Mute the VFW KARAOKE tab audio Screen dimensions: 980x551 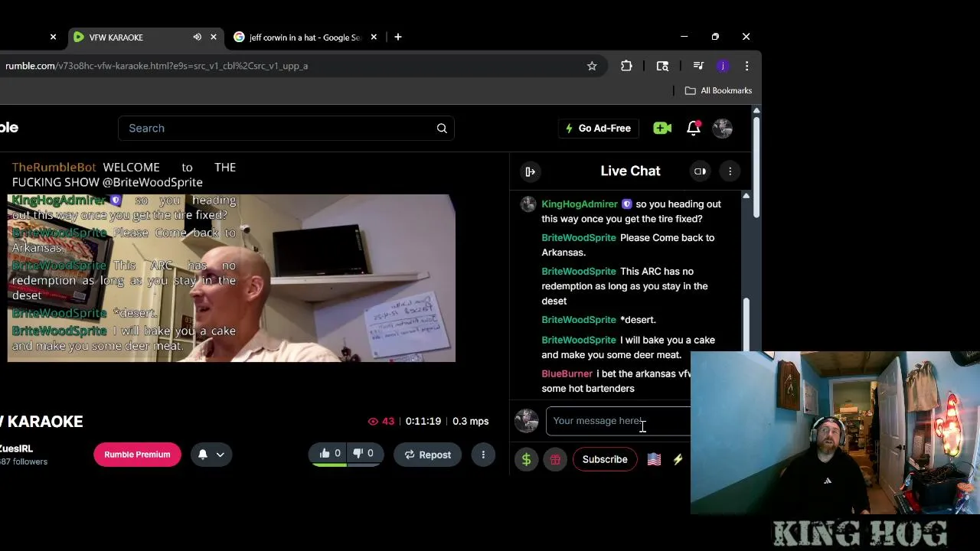click(197, 37)
